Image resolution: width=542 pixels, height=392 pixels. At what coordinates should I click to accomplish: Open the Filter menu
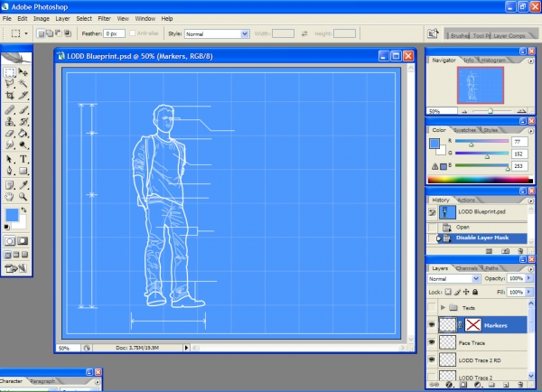[x=104, y=19]
